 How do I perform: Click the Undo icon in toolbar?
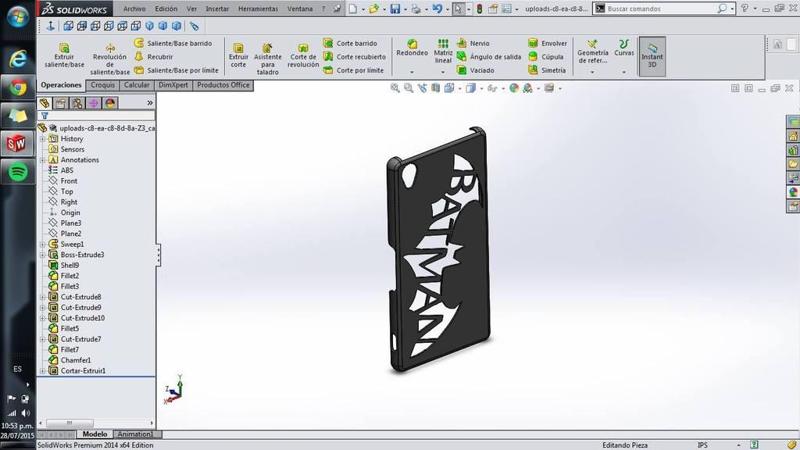tap(437, 9)
